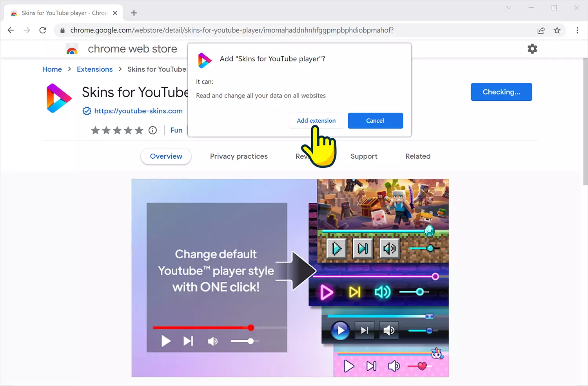588x386 pixels.
Task: Go back to the previous page
Action: pyautogui.click(x=11, y=30)
